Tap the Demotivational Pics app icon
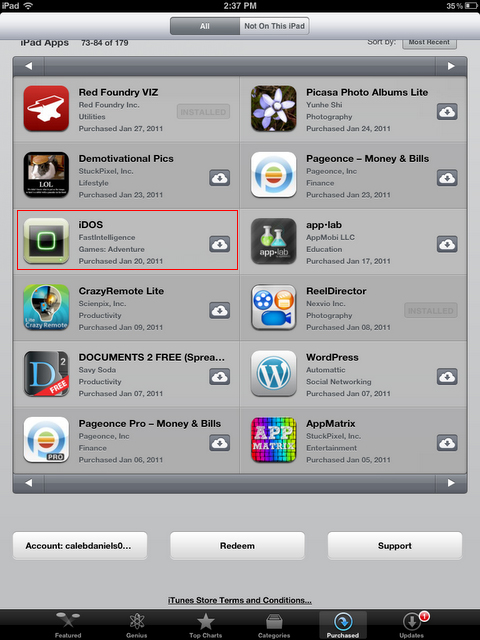The image size is (480, 640). 46,175
